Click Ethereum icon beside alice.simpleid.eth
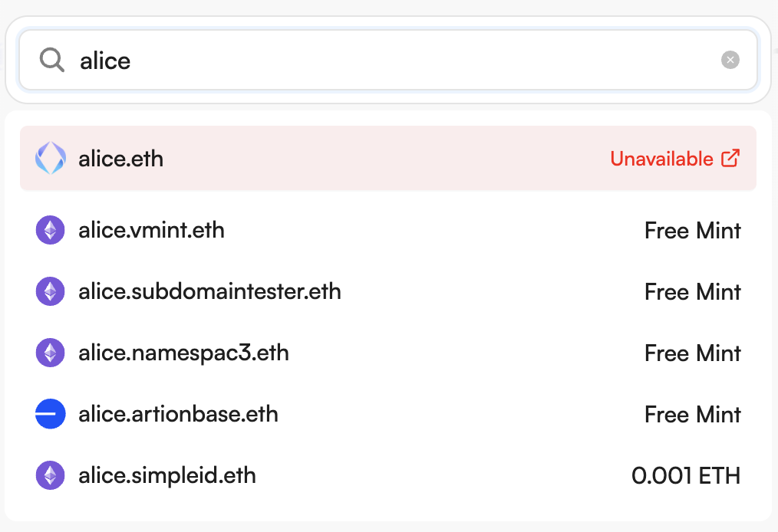 pyautogui.click(x=51, y=475)
